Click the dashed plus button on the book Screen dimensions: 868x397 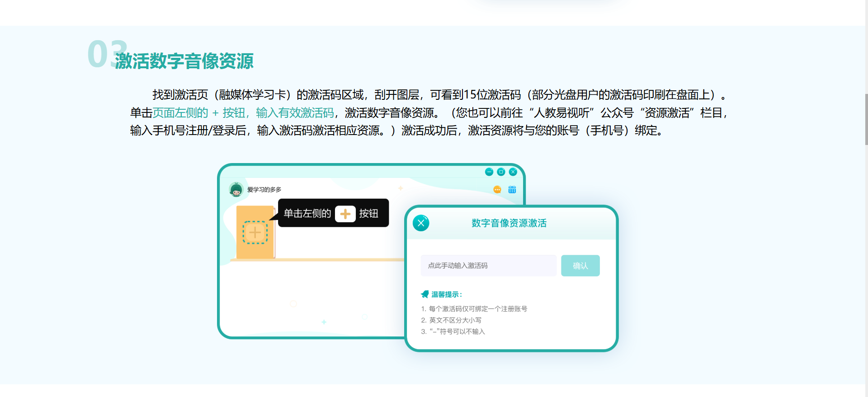pos(255,233)
